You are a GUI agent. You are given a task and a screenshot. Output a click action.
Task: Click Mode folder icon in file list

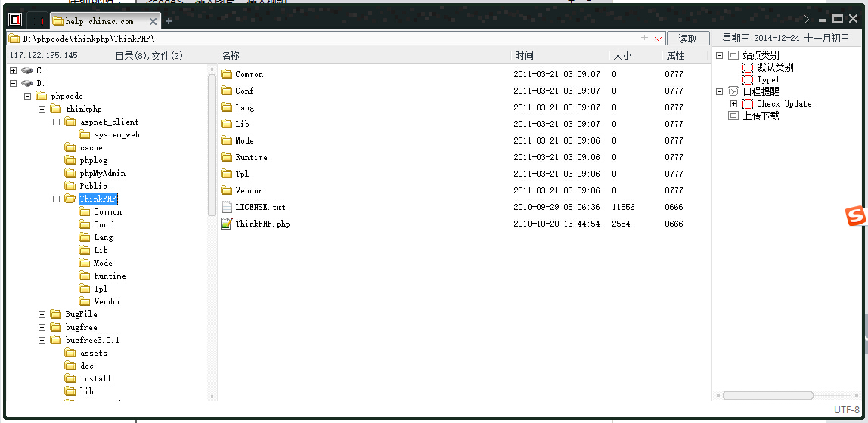(226, 140)
